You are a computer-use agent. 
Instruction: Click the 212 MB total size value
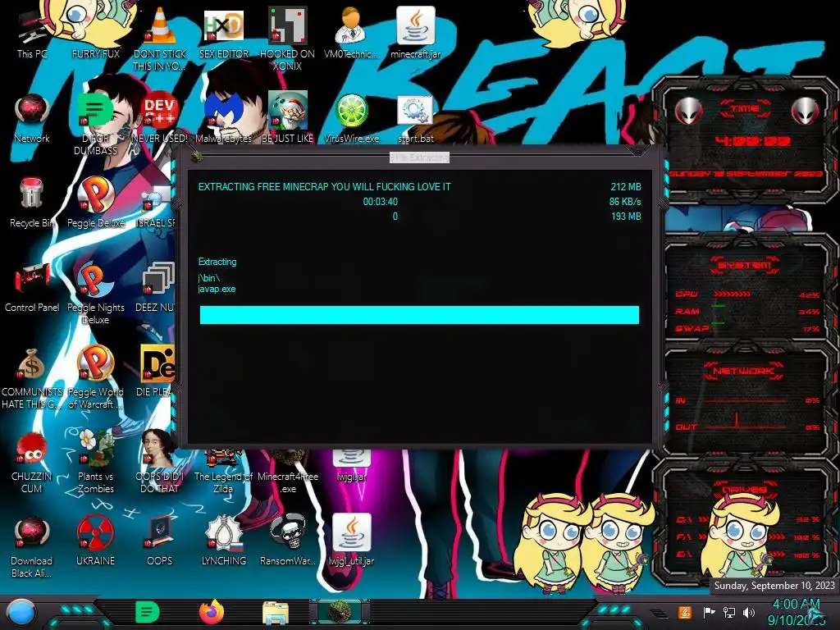626,186
